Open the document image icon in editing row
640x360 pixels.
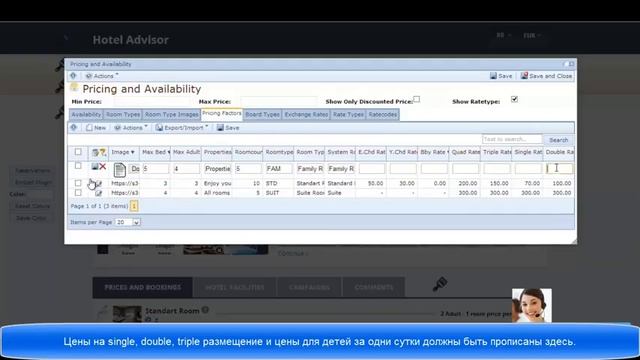click(120, 170)
